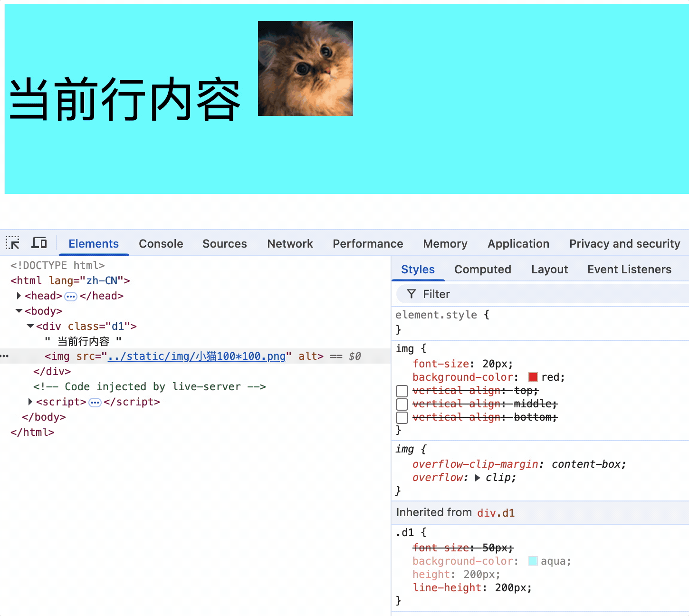
Task: Select the html lang="zh-CN" row
Action: pos(70,280)
